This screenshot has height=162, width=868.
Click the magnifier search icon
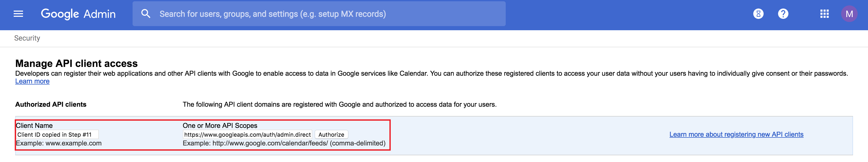145,14
